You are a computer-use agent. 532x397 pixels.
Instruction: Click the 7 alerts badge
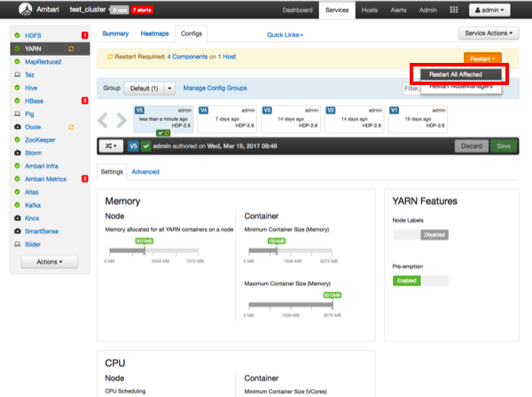click(142, 10)
